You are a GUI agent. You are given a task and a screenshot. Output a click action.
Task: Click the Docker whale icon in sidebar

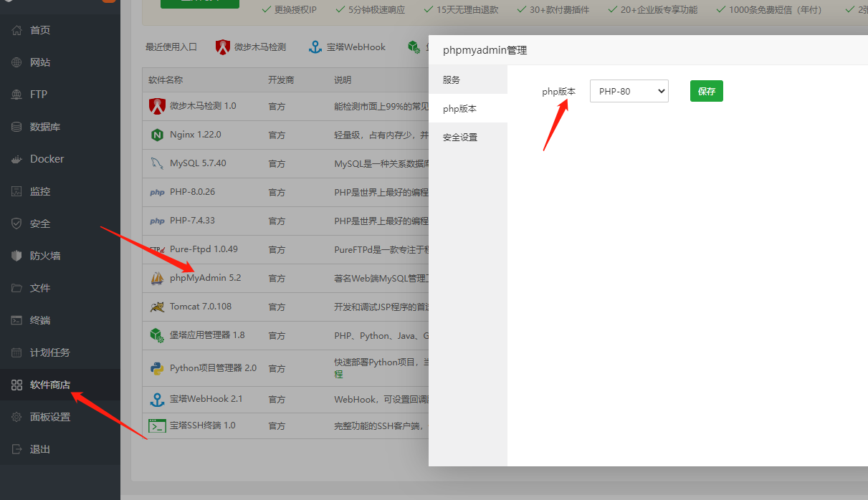[x=16, y=159]
